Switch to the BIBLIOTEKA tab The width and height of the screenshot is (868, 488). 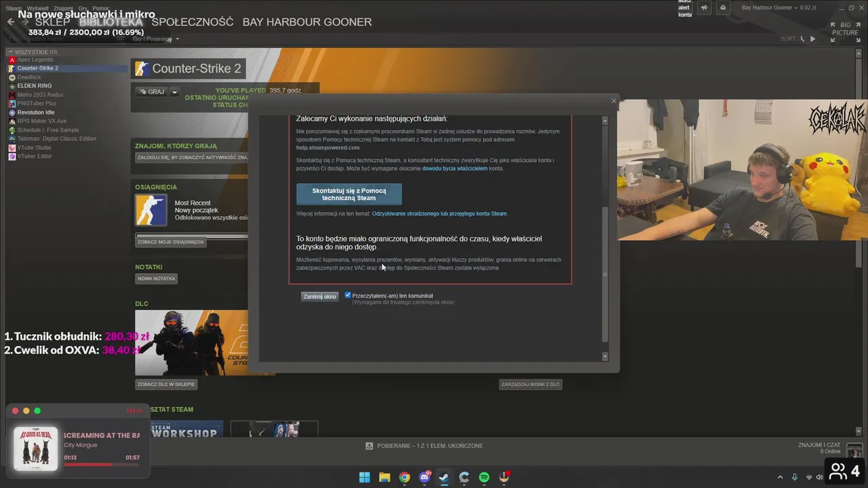click(111, 22)
